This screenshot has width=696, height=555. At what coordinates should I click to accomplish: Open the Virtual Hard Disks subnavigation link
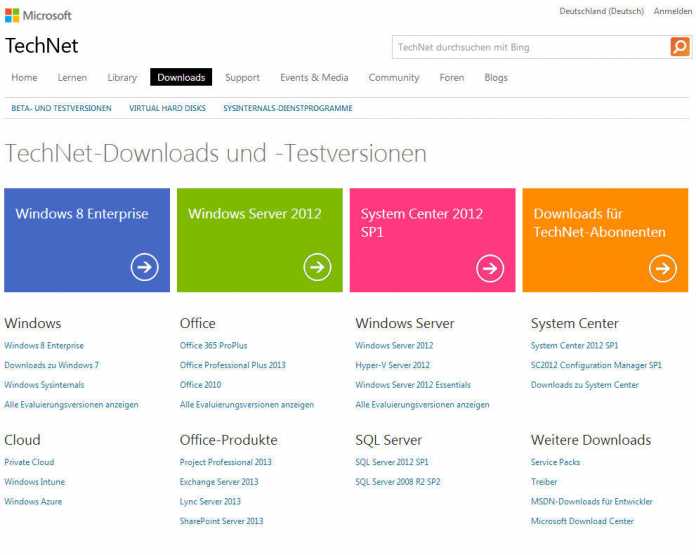point(167,108)
